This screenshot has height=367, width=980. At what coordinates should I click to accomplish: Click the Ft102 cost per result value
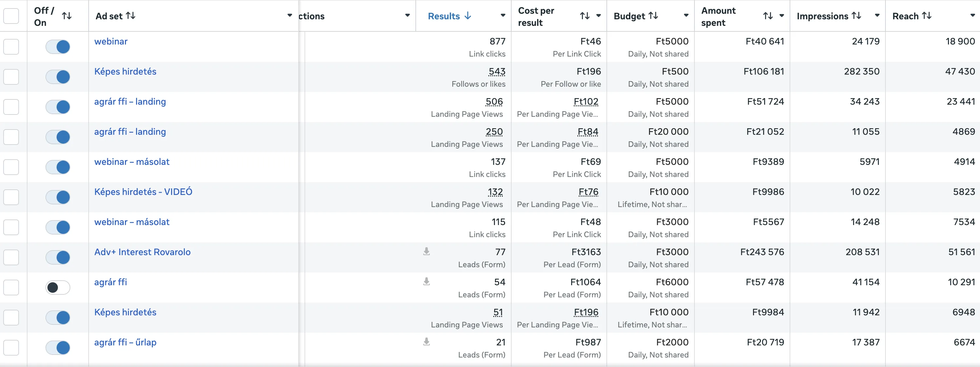tap(586, 101)
